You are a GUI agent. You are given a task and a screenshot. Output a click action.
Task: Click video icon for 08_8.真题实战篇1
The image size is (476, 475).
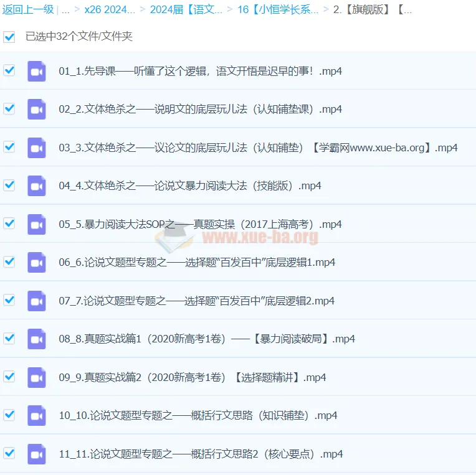point(37,339)
